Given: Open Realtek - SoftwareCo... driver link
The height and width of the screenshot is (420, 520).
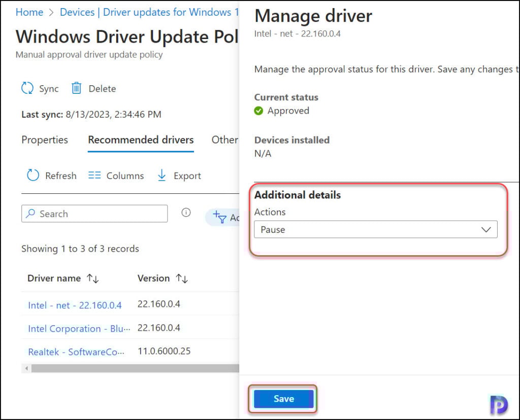Looking at the screenshot, I should point(76,352).
